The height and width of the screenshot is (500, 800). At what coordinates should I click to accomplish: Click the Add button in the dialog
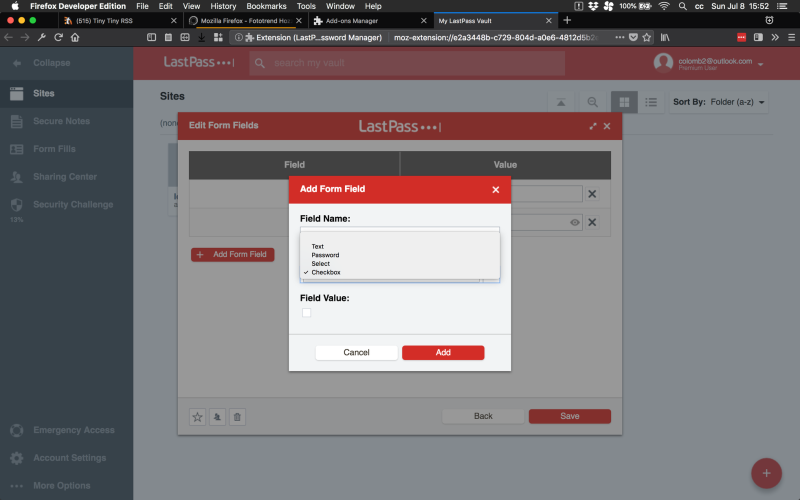443,353
